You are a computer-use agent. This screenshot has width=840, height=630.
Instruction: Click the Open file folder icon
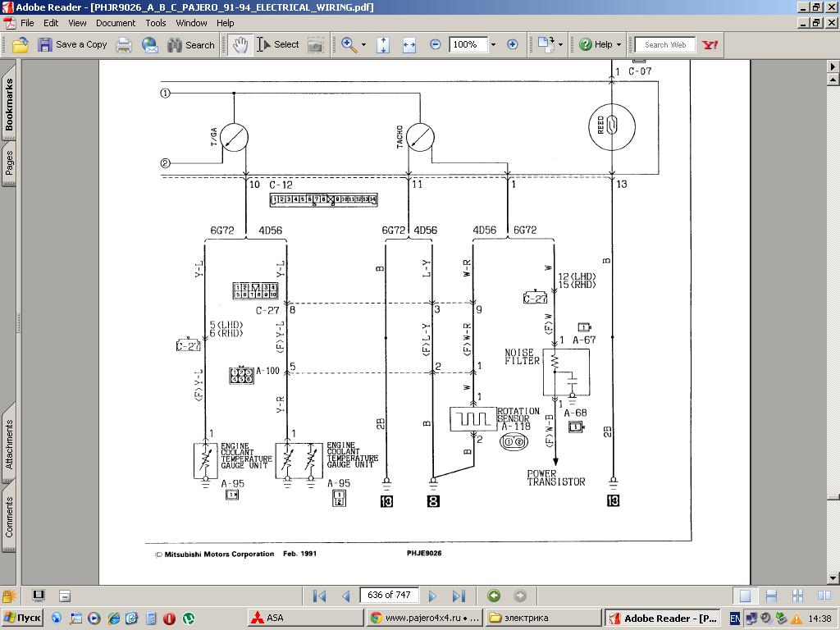click(x=21, y=45)
